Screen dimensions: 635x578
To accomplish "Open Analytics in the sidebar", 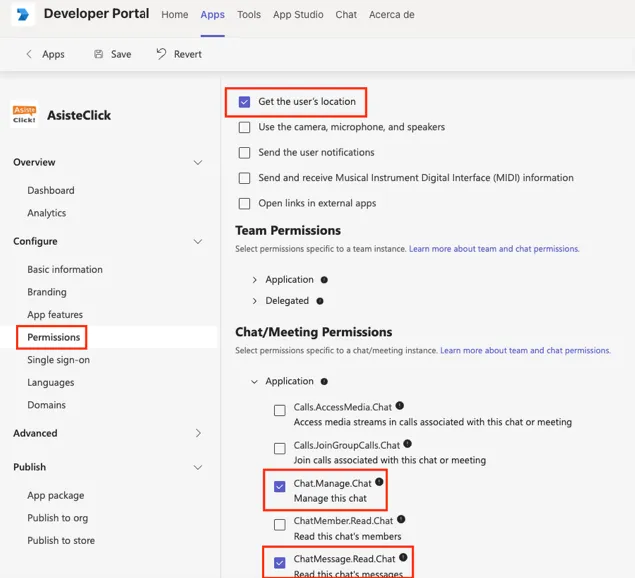I will (47, 213).
